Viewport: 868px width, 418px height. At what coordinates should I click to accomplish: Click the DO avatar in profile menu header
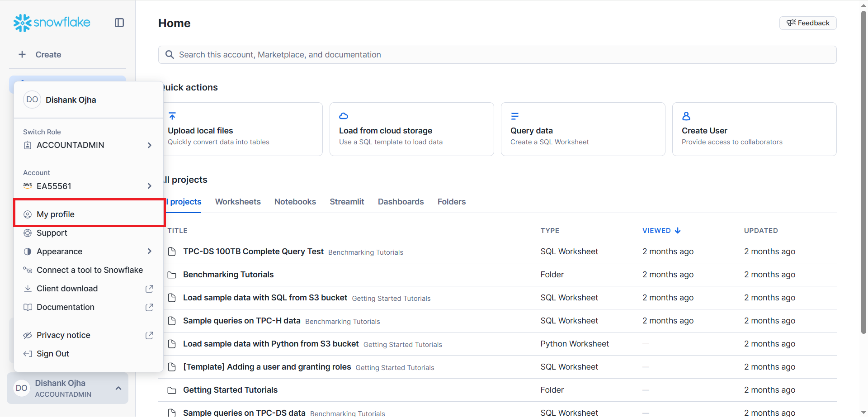point(32,100)
